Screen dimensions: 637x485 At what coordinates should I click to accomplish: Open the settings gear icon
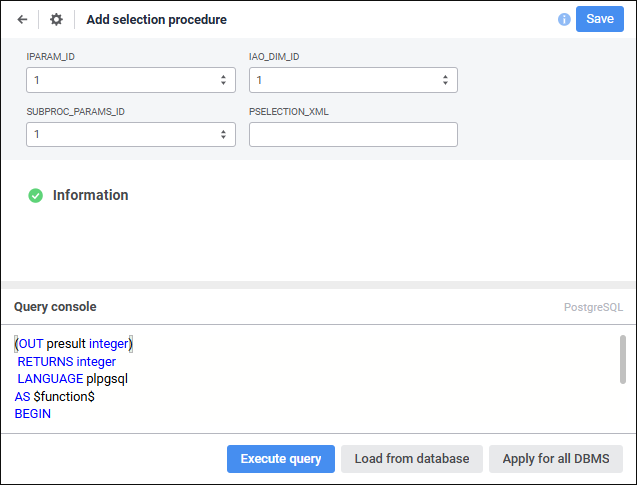tap(56, 19)
